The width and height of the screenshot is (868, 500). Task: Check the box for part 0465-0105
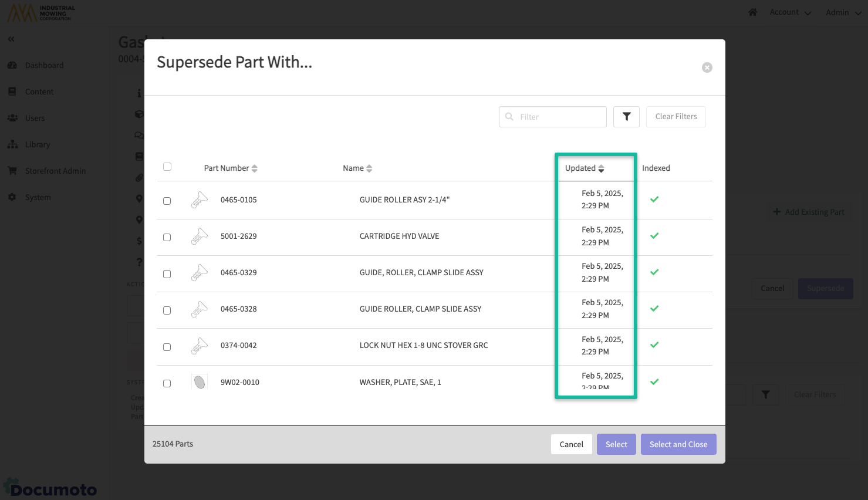coord(167,201)
